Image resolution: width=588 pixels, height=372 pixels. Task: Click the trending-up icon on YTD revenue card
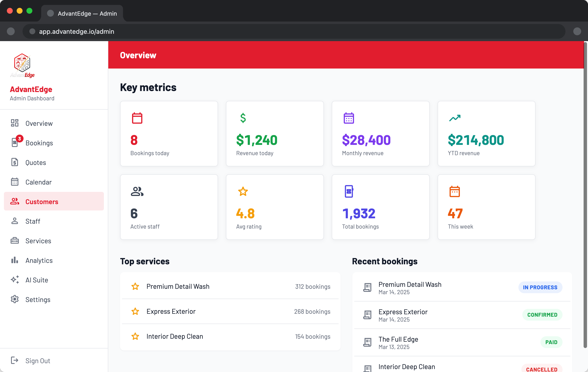tap(455, 118)
